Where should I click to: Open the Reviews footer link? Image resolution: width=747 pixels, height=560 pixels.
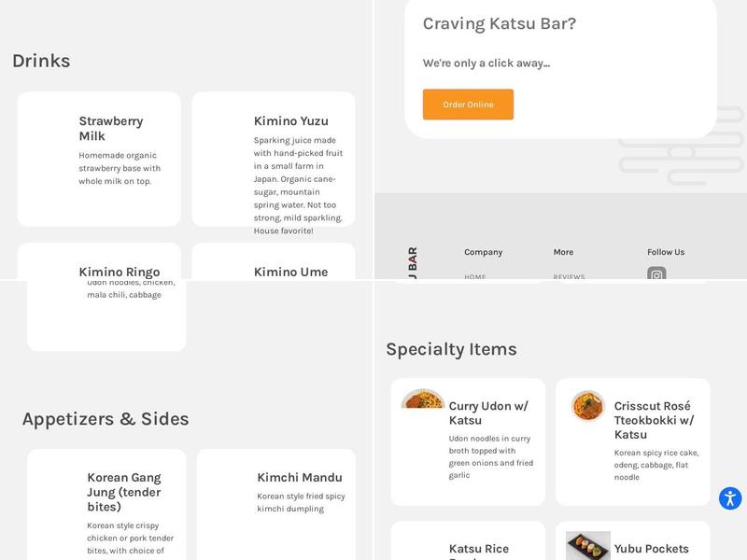(569, 276)
